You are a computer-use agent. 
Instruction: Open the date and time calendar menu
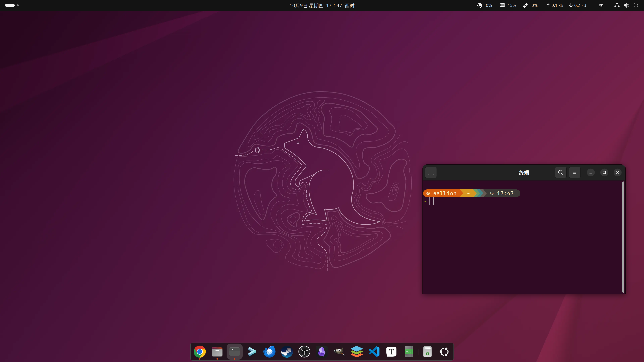coord(322,6)
